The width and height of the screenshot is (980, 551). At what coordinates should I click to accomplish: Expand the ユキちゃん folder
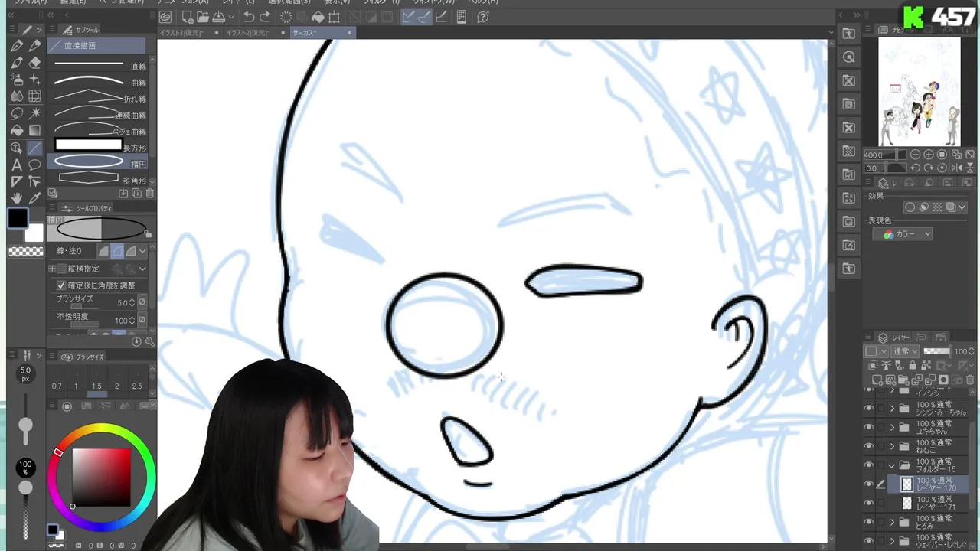892,427
